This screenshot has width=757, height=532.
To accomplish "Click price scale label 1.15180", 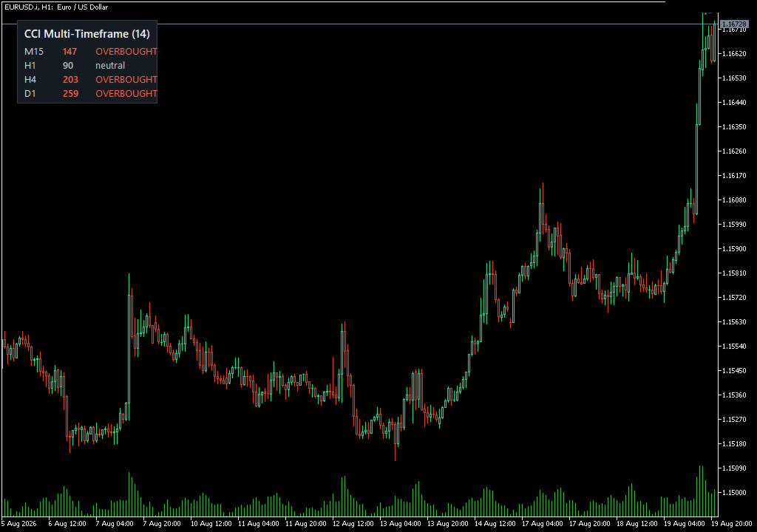I will pos(734,443).
